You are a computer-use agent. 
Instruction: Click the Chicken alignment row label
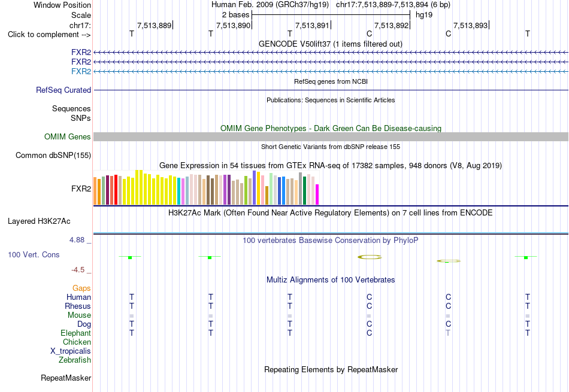point(77,342)
